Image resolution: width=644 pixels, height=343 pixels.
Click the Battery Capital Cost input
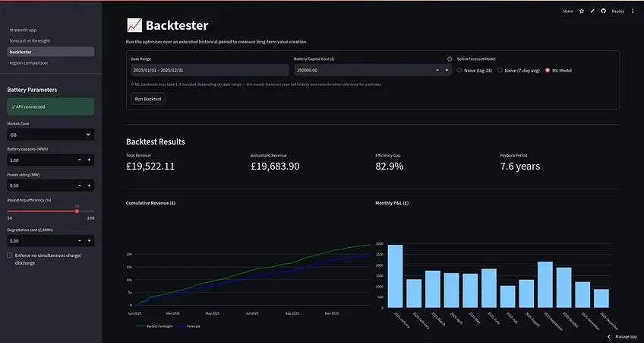tap(362, 70)
